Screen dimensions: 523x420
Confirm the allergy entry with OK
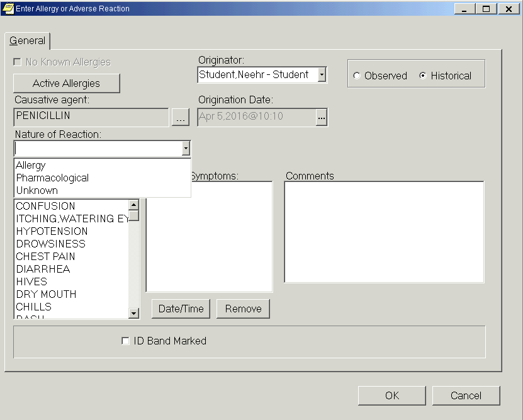(x=391, y=395)
